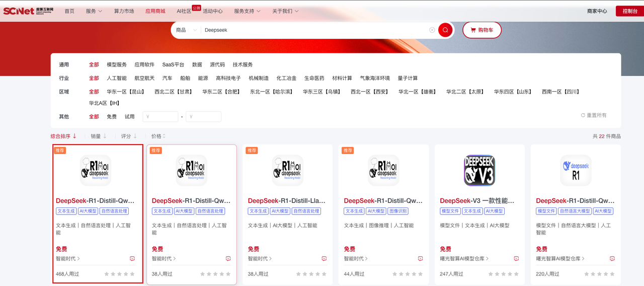Filter 其他 by 免费
The image size is (644, 286).
[x=112, y=116]
